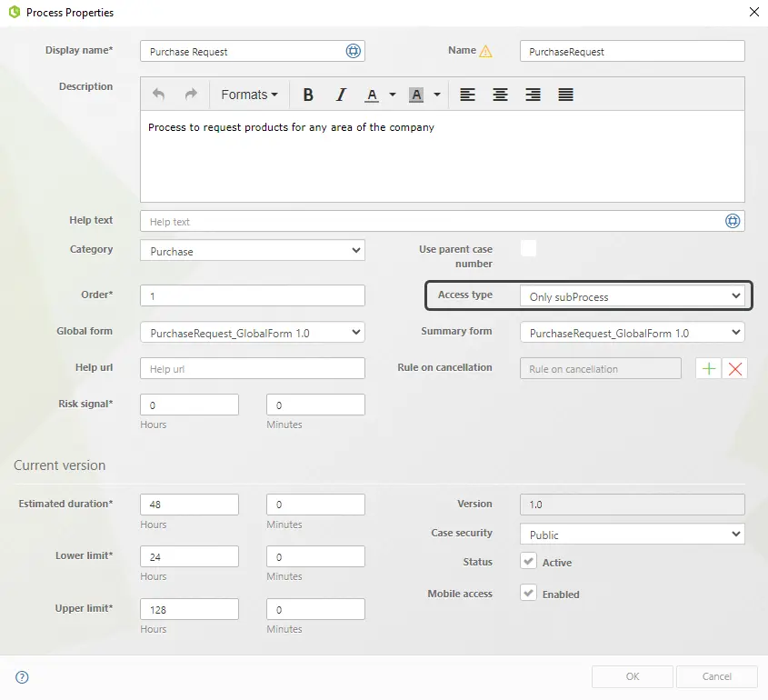Click the OK button
Screen dimensions: 768x700
point(633,676)
